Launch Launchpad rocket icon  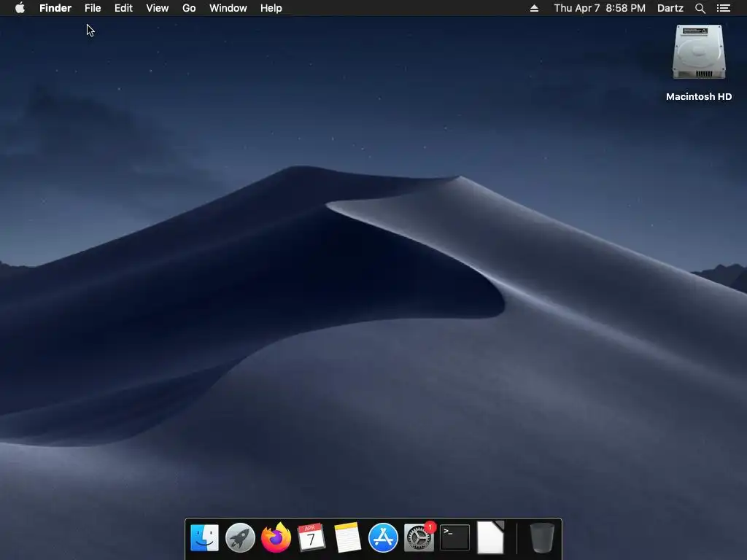(240, 537)
